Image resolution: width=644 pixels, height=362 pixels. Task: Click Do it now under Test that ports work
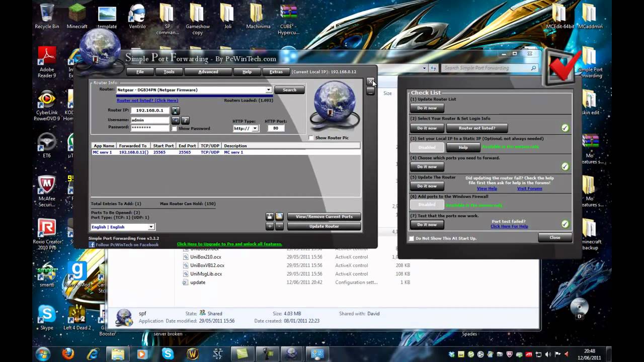(427, 225)
